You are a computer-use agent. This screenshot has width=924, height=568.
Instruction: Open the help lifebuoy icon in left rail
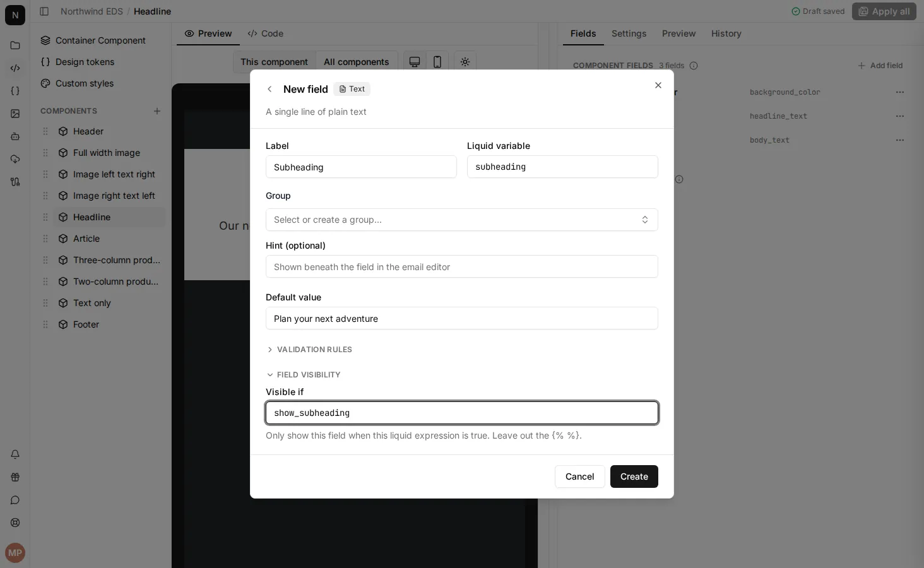(15, 523)
